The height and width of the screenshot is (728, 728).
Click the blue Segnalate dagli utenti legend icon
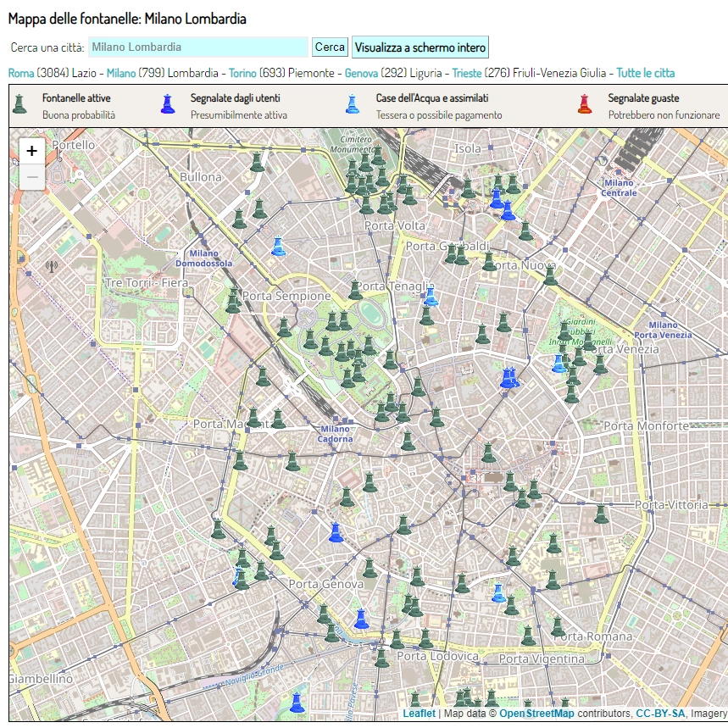(168, 104)
